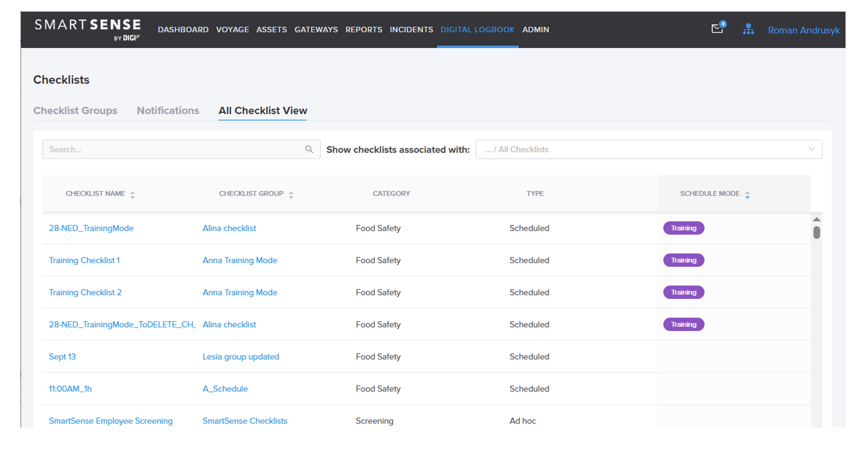The width and height of the screenshot is (868, 468).
Task: Click inside the Search input field
Action: tap(158, 149)
